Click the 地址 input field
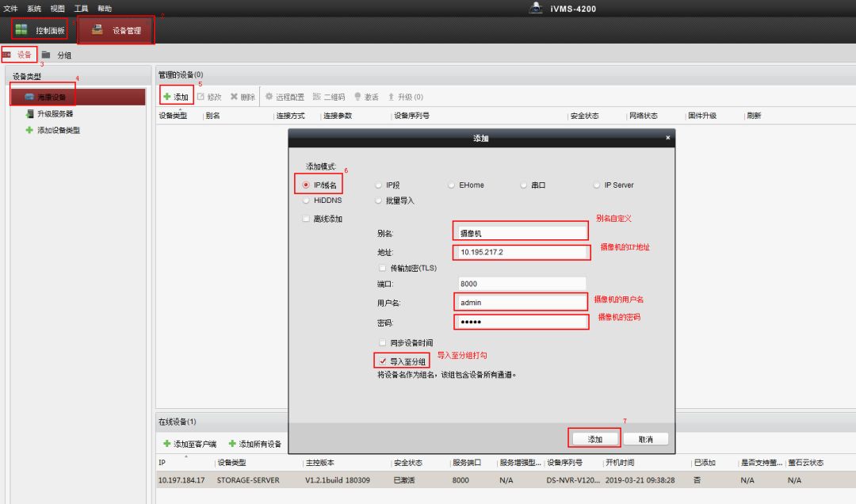 tap(522, 252)
